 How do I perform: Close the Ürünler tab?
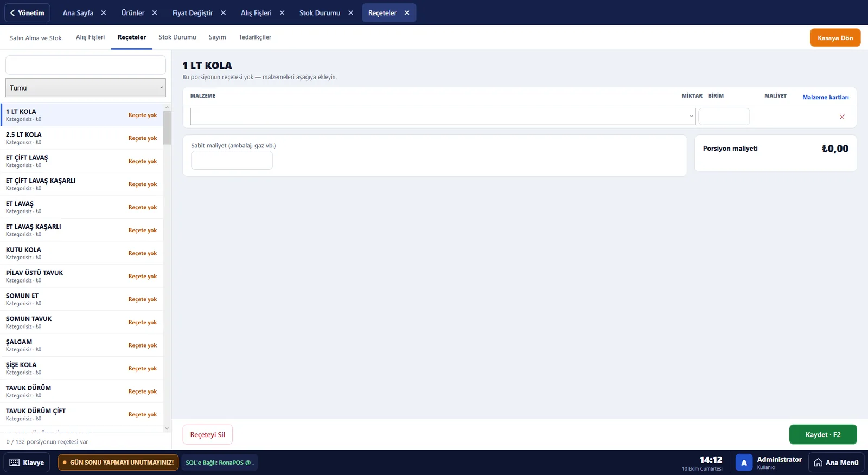click(155, 13)
